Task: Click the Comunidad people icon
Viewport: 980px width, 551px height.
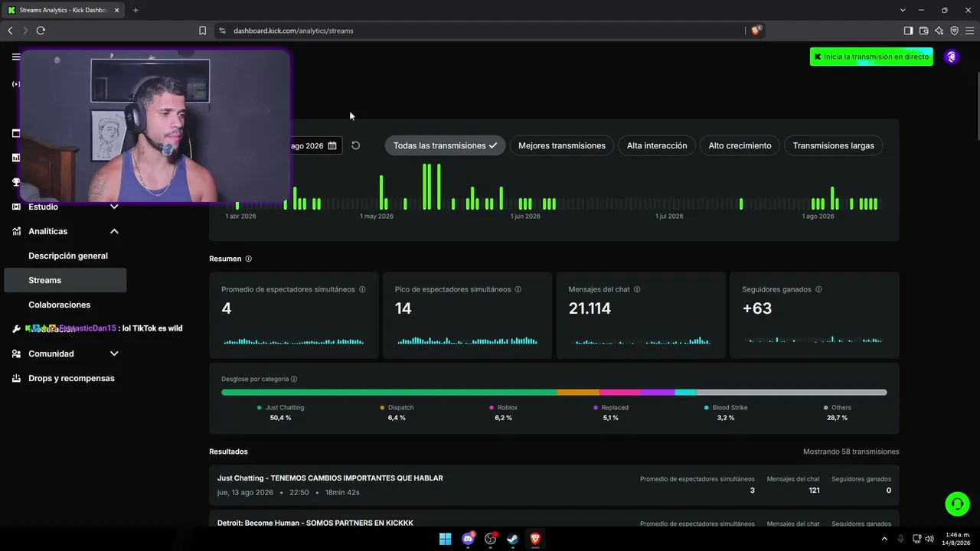Action: pyautogui.click(x=16, y=354)
